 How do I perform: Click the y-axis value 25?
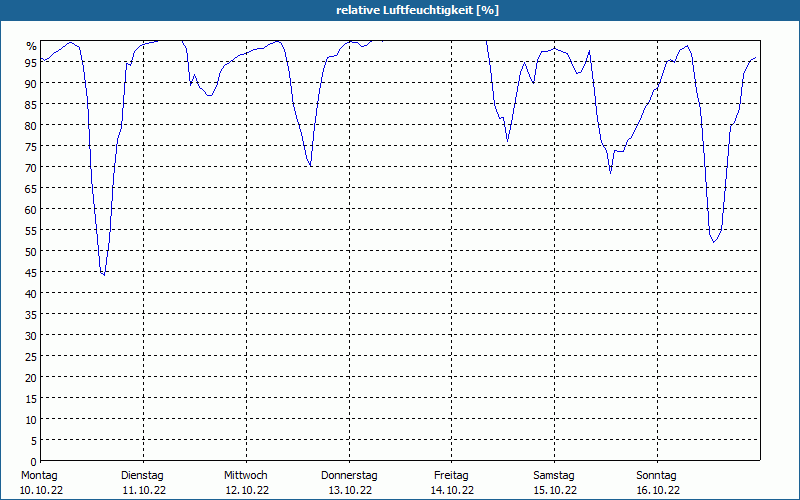31,356
